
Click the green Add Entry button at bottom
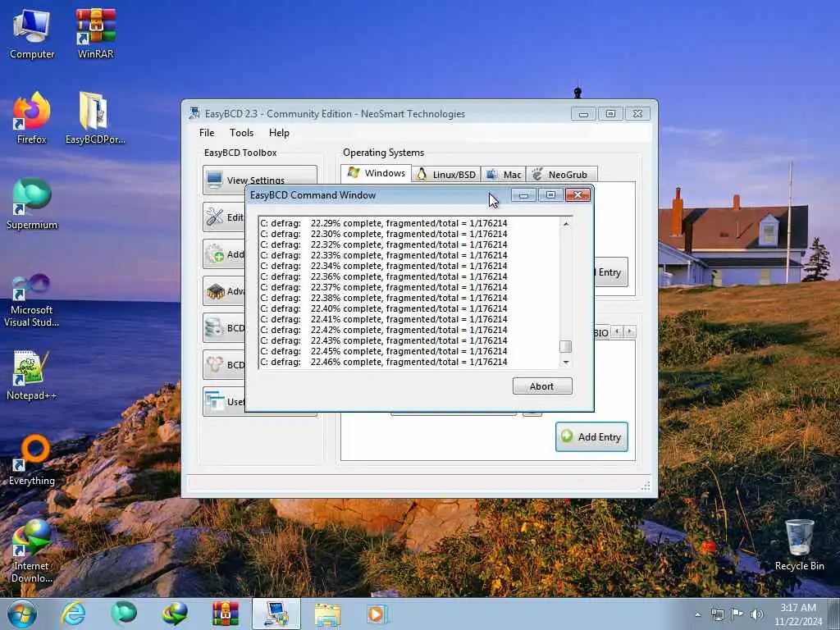click(591, 436)
